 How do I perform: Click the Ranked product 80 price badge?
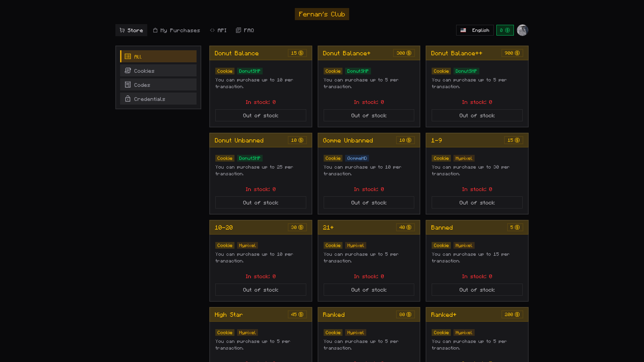pos(405,314)
